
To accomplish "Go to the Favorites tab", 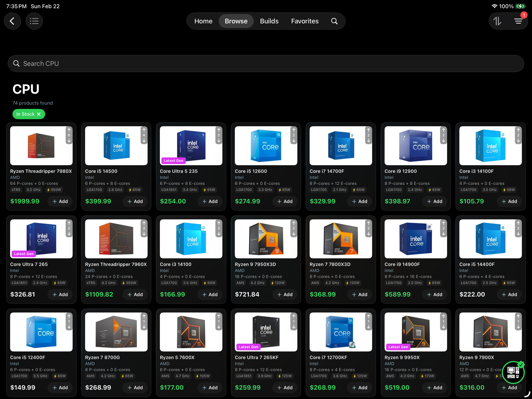I will 305,21.
